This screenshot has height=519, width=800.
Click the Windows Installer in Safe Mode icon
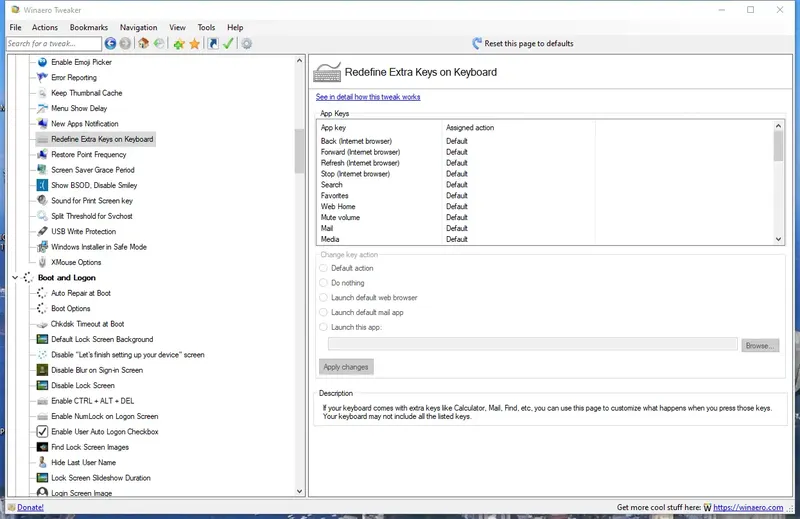(42, 246)
